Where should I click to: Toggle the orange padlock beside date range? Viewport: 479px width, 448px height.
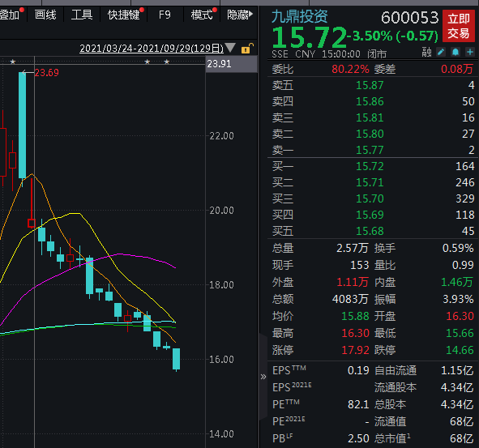(247, 49)
